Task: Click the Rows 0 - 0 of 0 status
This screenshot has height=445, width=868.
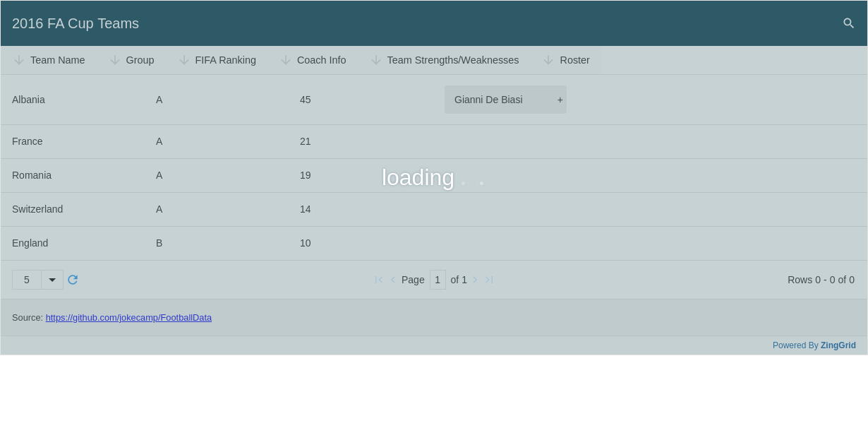Action: 821,280
